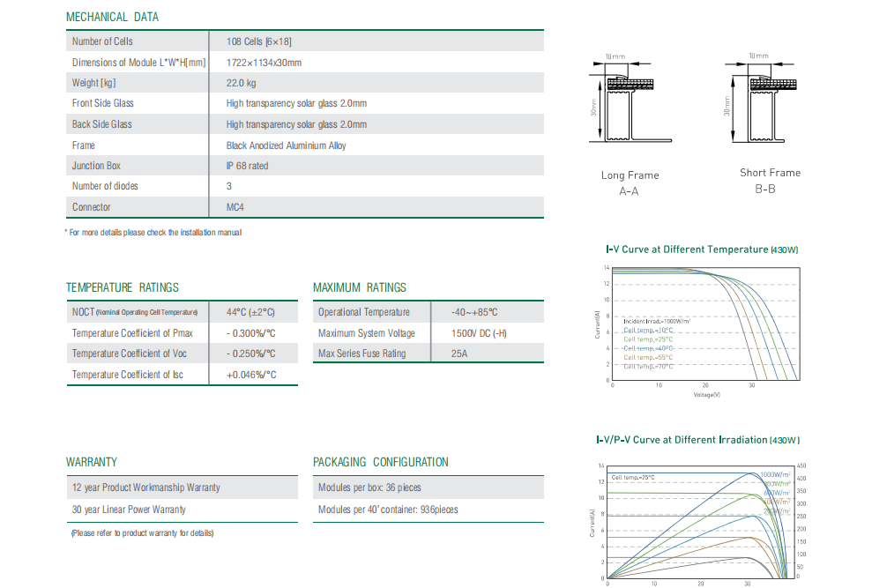Viewport: 872px width, 588px height.
Task: Click the NOCT row label
Action: tap(135, 313)
